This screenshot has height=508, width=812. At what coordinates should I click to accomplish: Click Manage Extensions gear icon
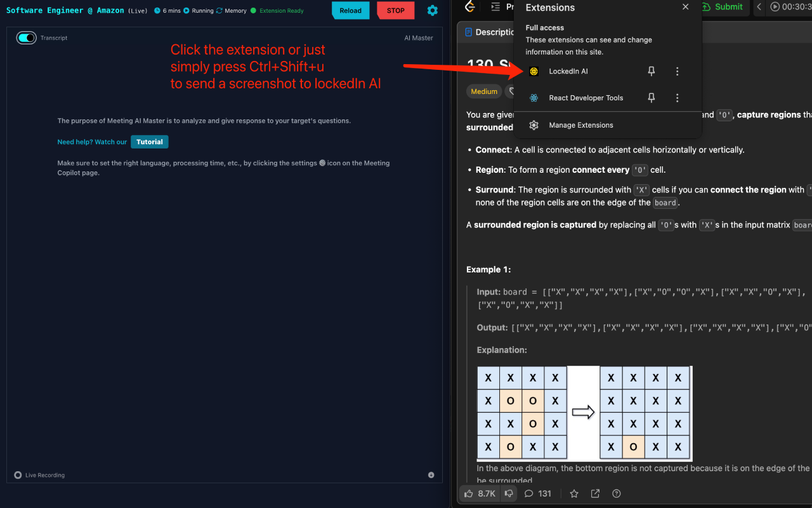point(534,125)
